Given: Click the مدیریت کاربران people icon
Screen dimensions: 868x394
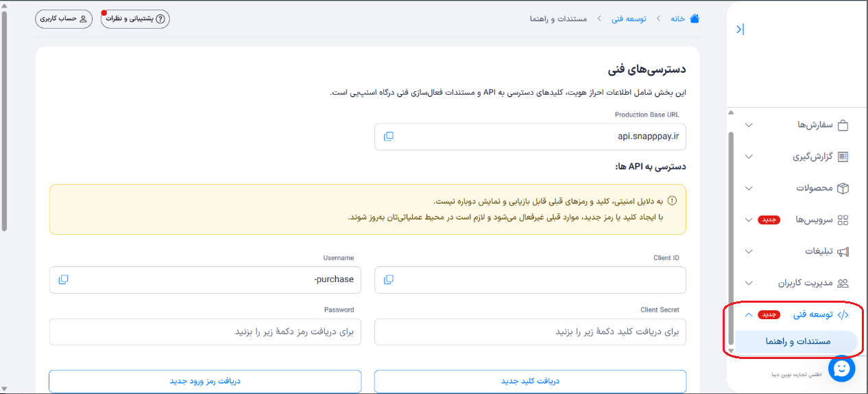Looking at the screenshot, I should point(843,283).
